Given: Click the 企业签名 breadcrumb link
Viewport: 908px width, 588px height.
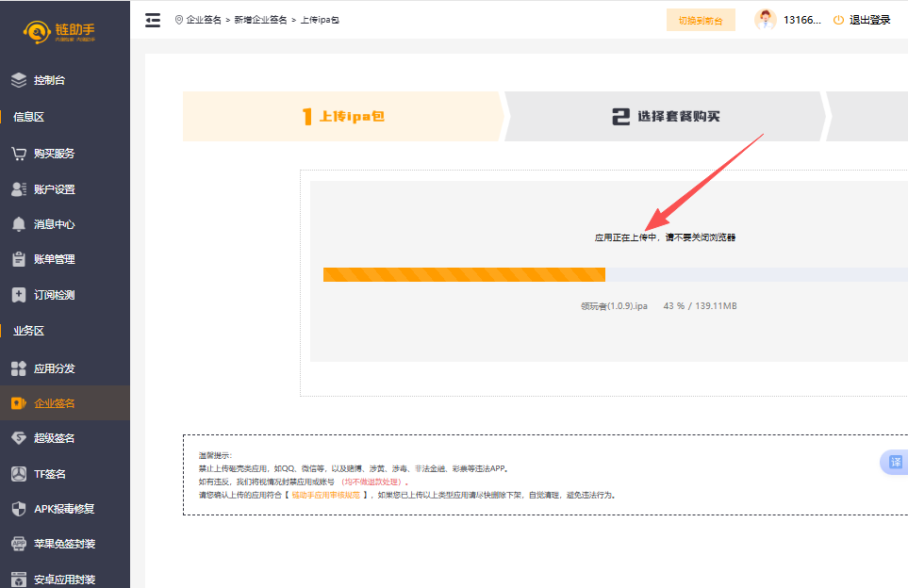Looking at the screenshot, I should click(x=204, y=20).
